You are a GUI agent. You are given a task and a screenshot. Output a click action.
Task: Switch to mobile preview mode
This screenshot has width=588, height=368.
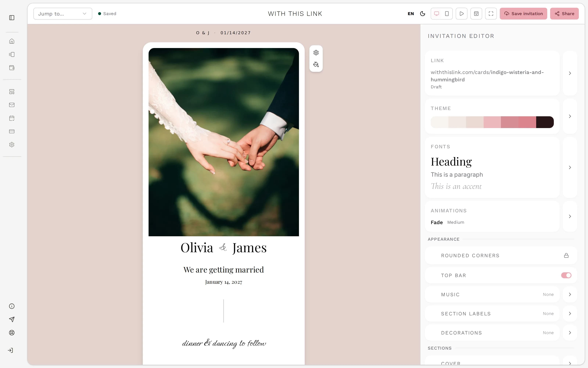(x=447, y=14)
